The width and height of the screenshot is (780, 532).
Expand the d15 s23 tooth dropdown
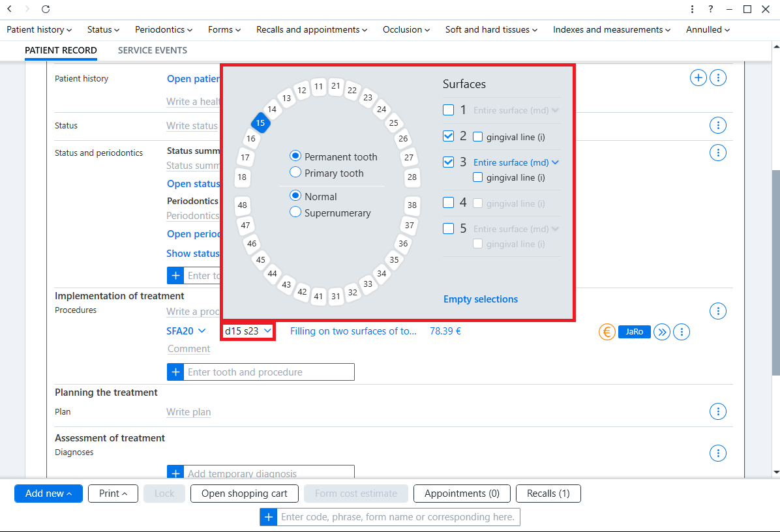click(248, 331)
